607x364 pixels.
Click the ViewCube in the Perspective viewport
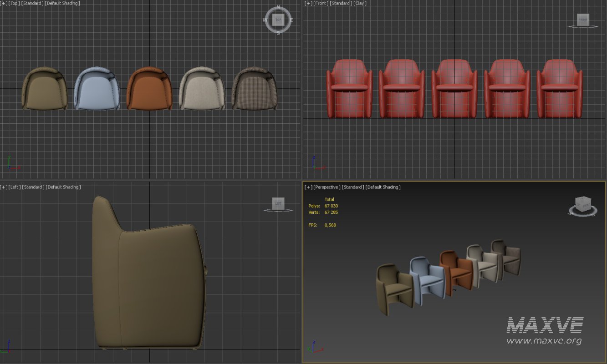point(582,204)
